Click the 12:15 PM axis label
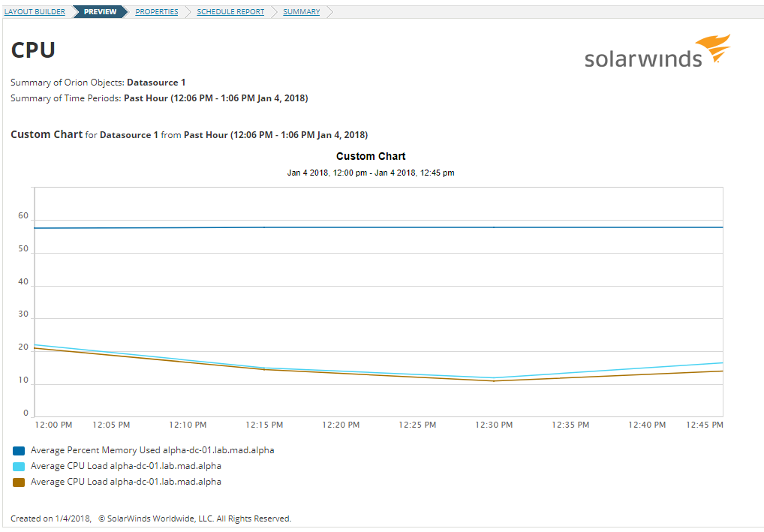764x532 pixels. (x=264, y=425)
